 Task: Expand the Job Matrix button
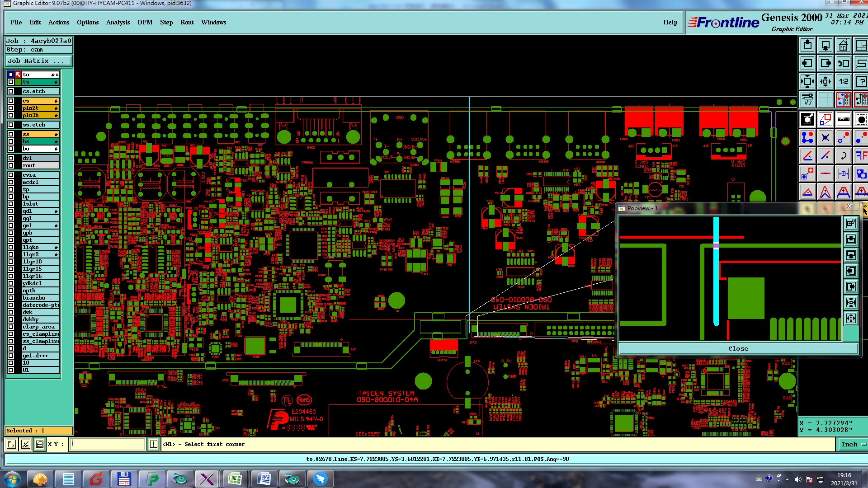38,61
